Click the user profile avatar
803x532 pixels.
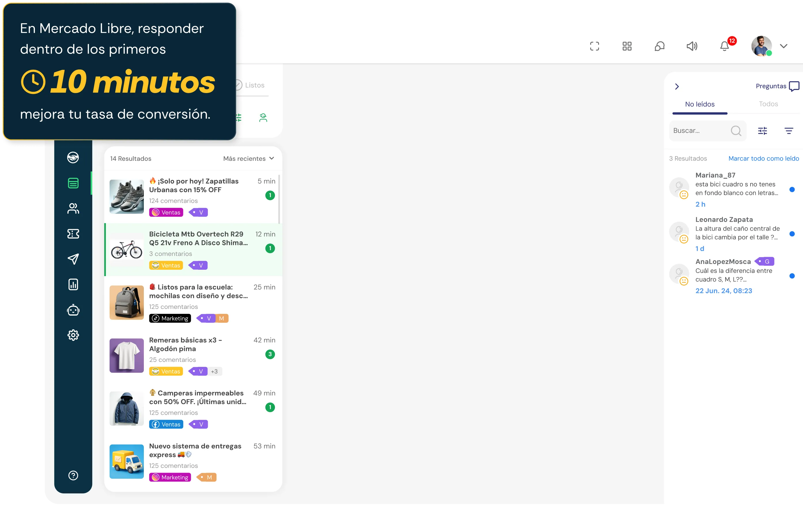click(761, 46)
